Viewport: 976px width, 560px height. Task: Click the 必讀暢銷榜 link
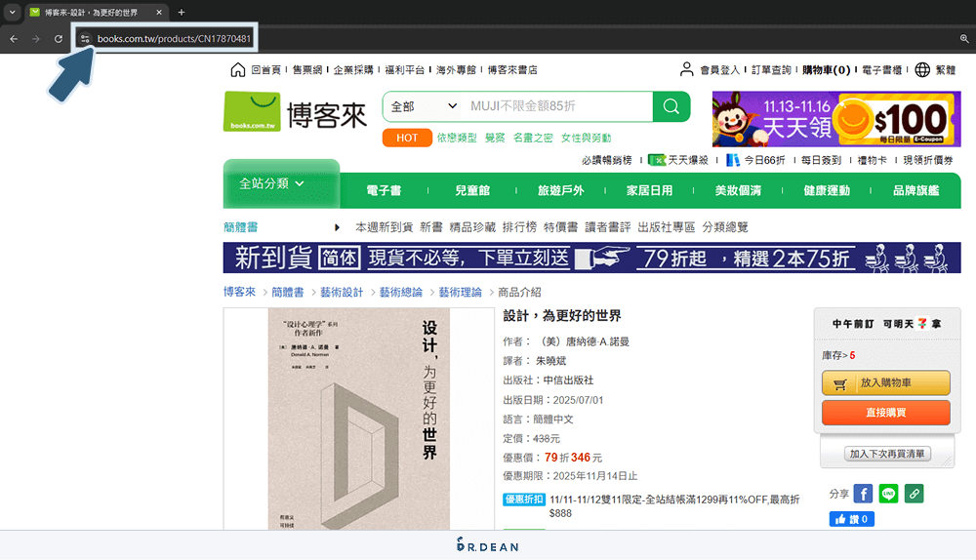[x=606, y=160]
